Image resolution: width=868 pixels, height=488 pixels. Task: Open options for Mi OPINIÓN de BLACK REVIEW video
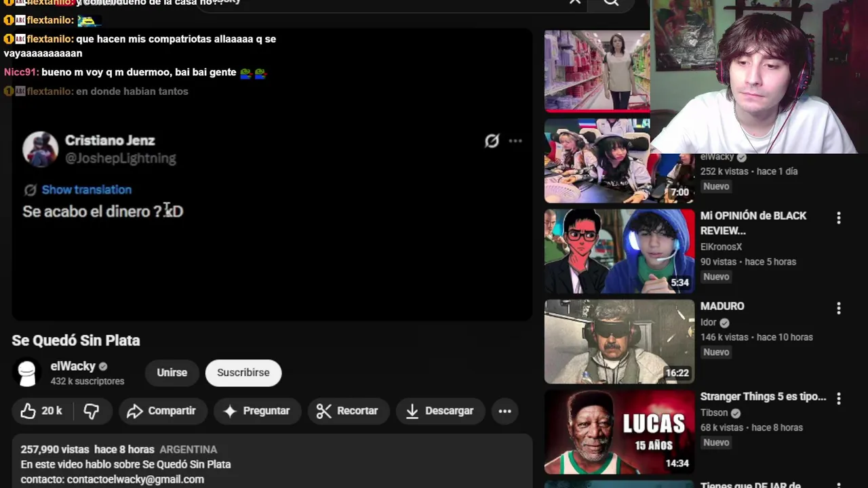point(839,218)
